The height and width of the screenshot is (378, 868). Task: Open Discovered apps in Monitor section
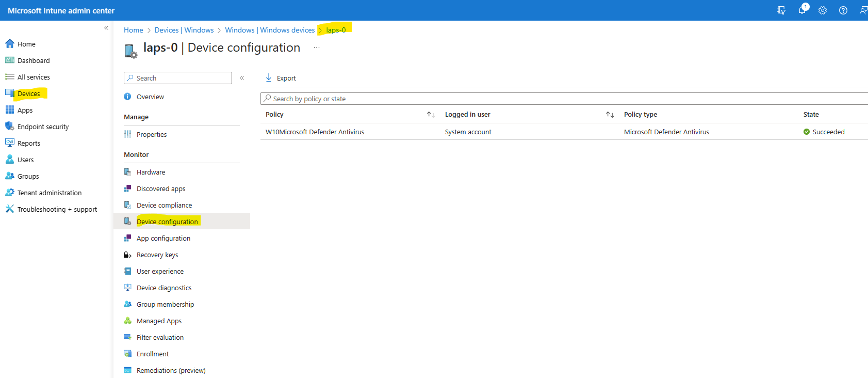[161, 189]
